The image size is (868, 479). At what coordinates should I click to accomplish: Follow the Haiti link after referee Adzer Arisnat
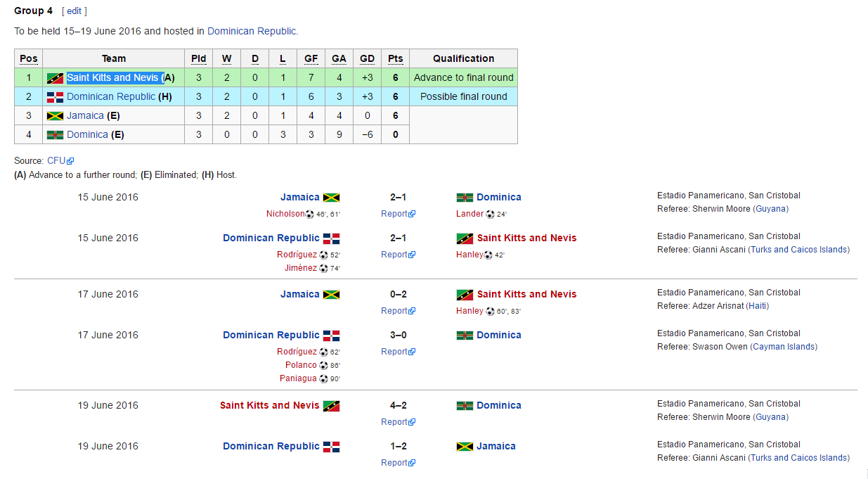point(757,306)
